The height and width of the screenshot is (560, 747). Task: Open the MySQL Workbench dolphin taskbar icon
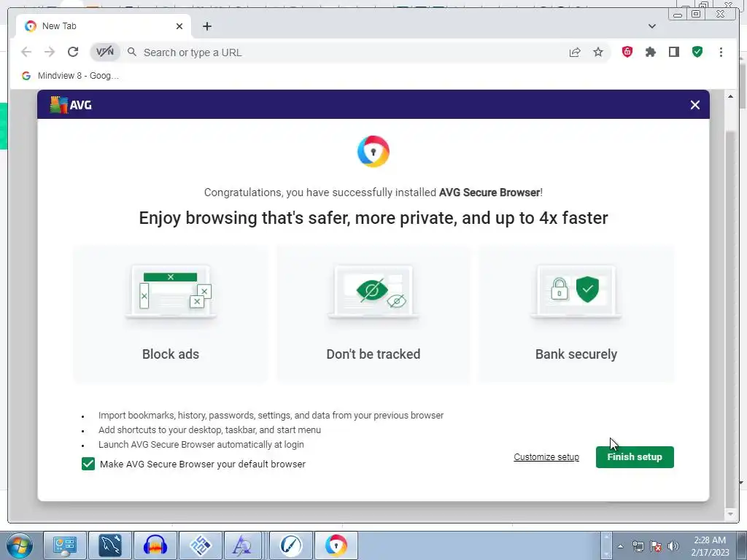(110, 545)
